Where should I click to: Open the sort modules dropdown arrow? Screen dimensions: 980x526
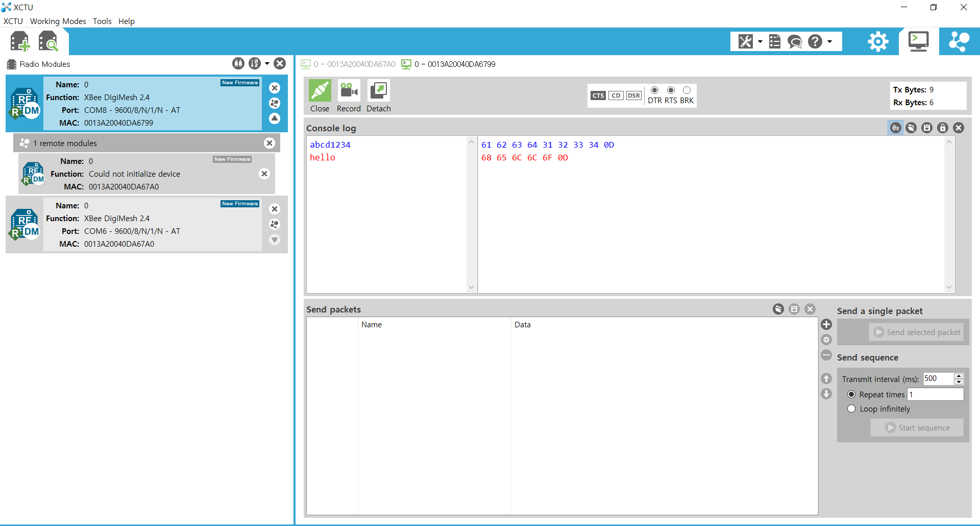click(x=267, y=64)
